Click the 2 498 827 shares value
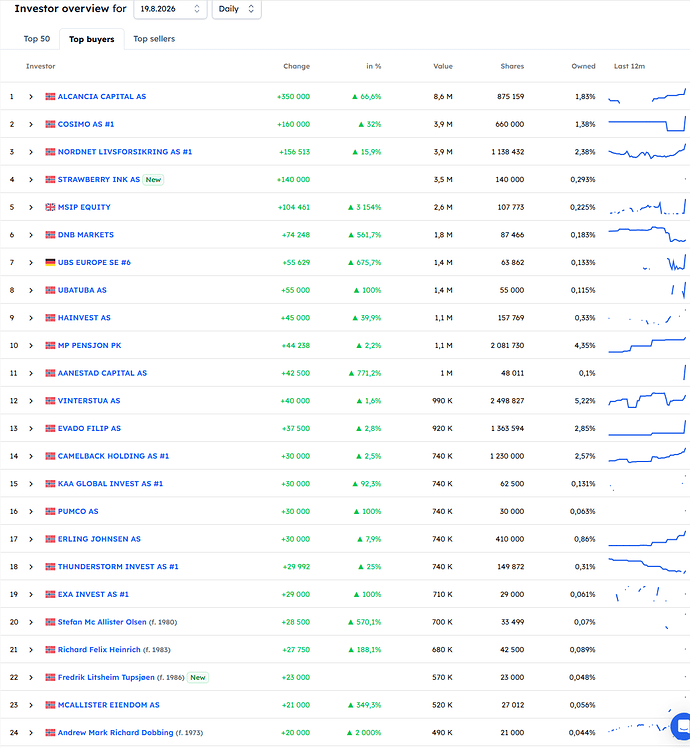 507,401
